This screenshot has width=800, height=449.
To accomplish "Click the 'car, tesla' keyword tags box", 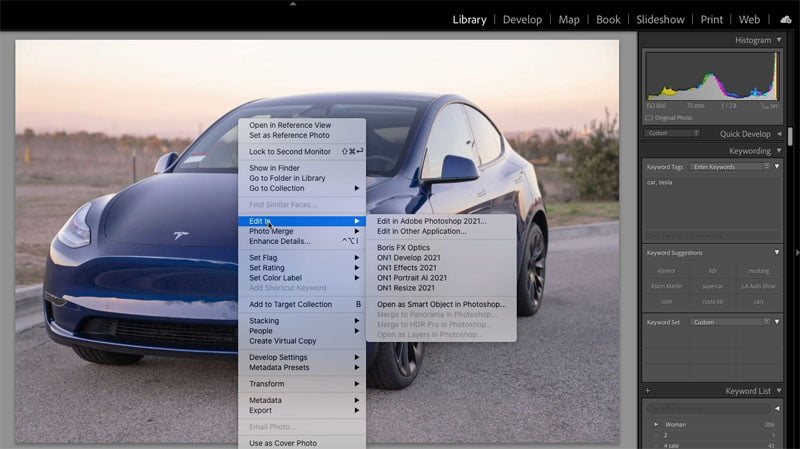I will pos(712,202).
